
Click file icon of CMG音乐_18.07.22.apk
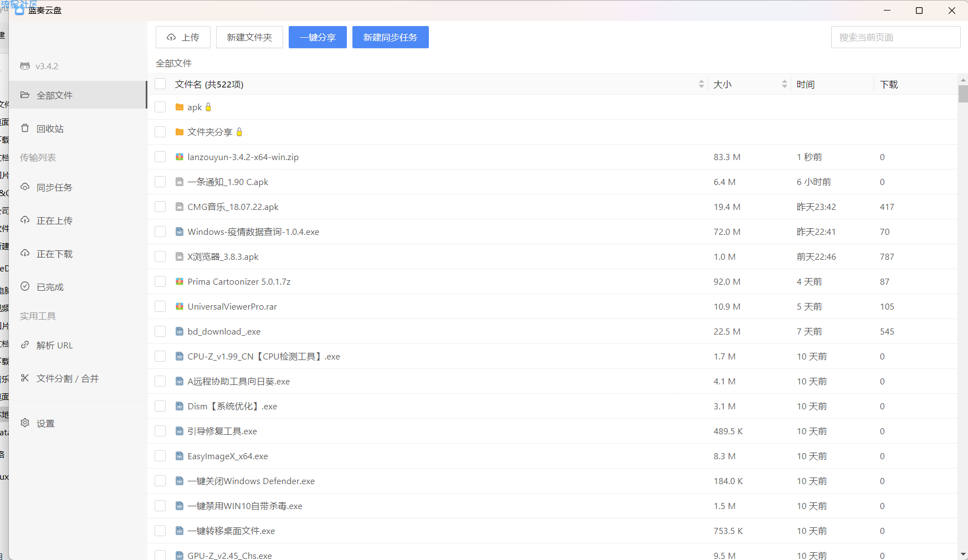(180, 207)
